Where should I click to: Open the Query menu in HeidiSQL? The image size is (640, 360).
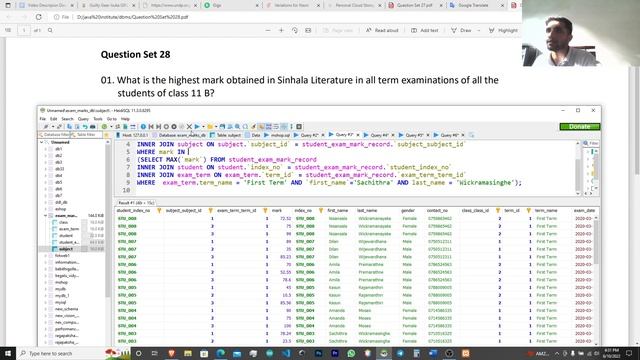tap(83, 119)
